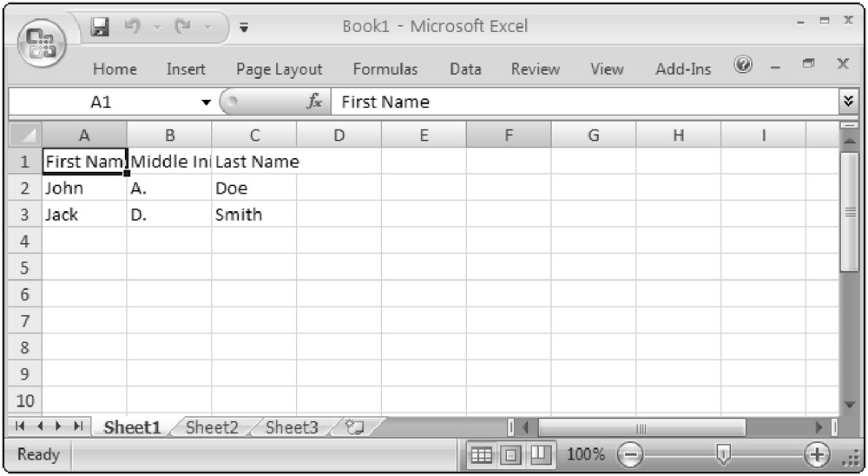Select cell C3 containing Smith
The height and width of the screenshot is (476, 868).
tap(253, 215)
